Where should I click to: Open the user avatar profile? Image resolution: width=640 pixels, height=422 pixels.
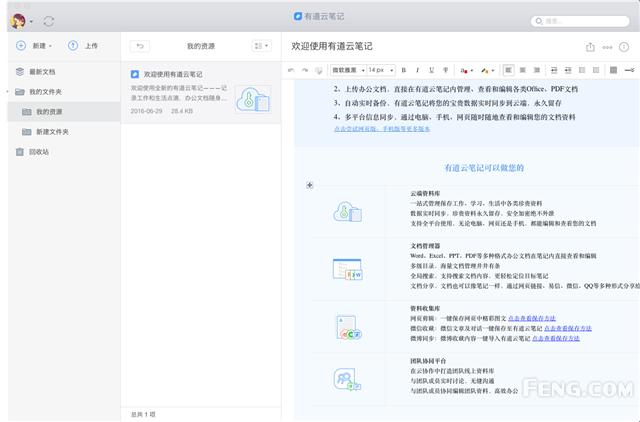click(x=18, y=20)
